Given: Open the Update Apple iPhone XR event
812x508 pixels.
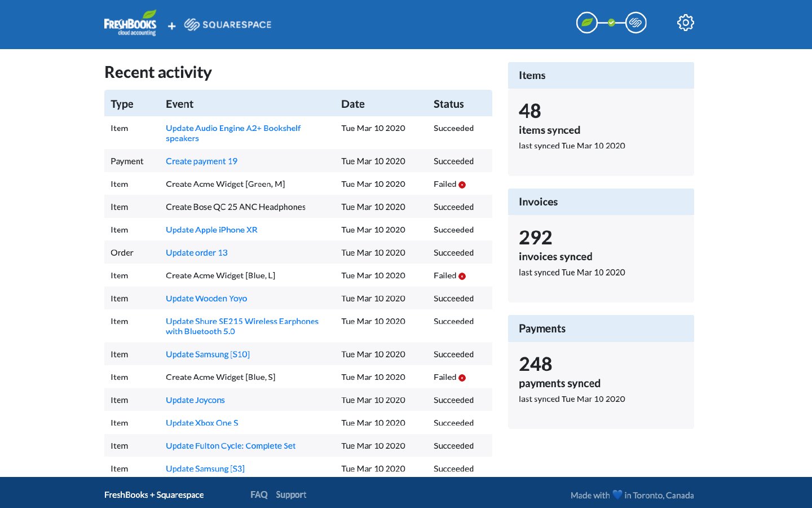Looking at the screenshot, I should pyautogui.click(x=211, y=230).
